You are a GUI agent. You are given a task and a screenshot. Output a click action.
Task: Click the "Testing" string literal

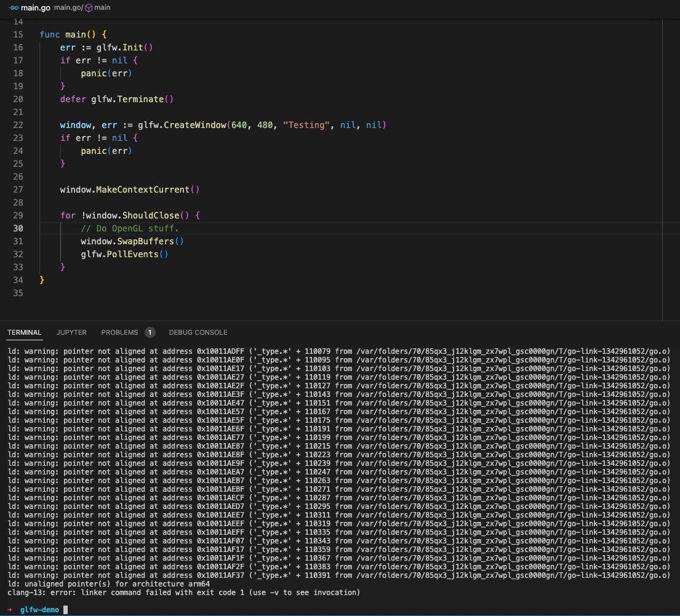pos(306,125)
